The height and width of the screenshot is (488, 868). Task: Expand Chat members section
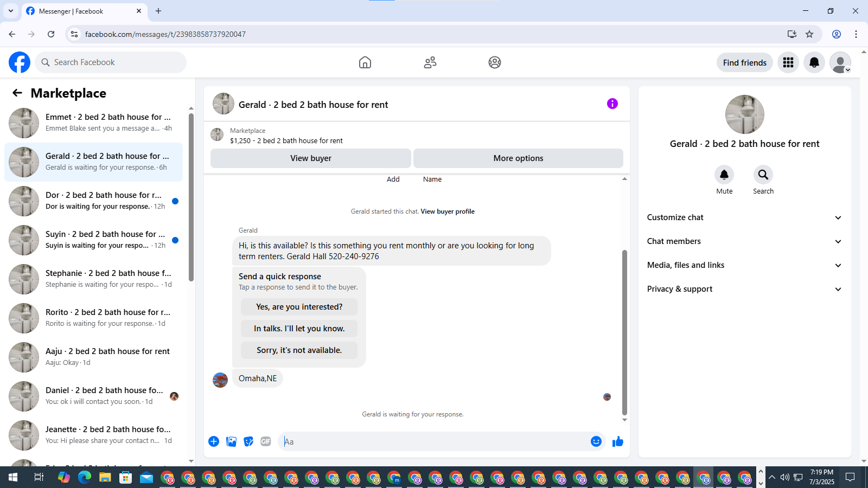[x=745, y=241]
